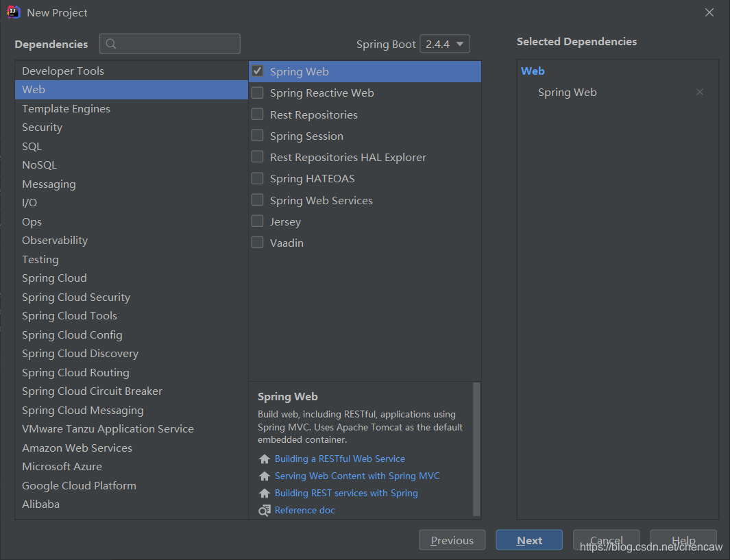Open Building a RESTful Web Service link

tap(339, 459)
